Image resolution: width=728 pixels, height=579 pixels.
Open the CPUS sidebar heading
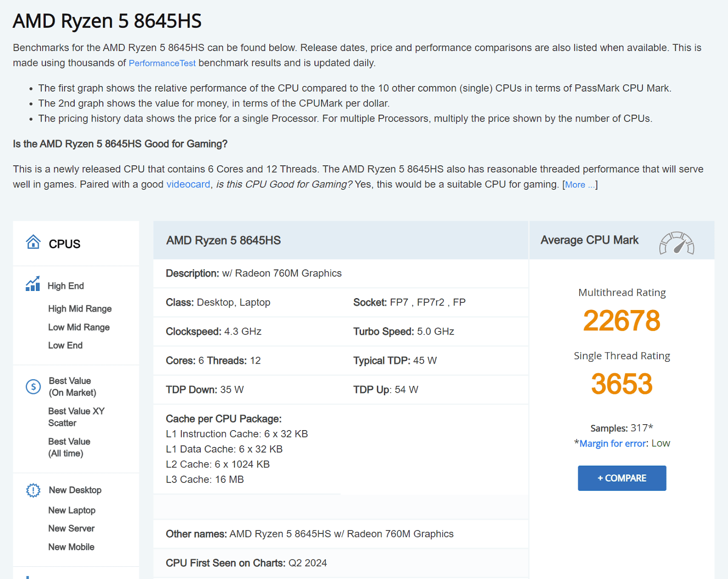65,244
